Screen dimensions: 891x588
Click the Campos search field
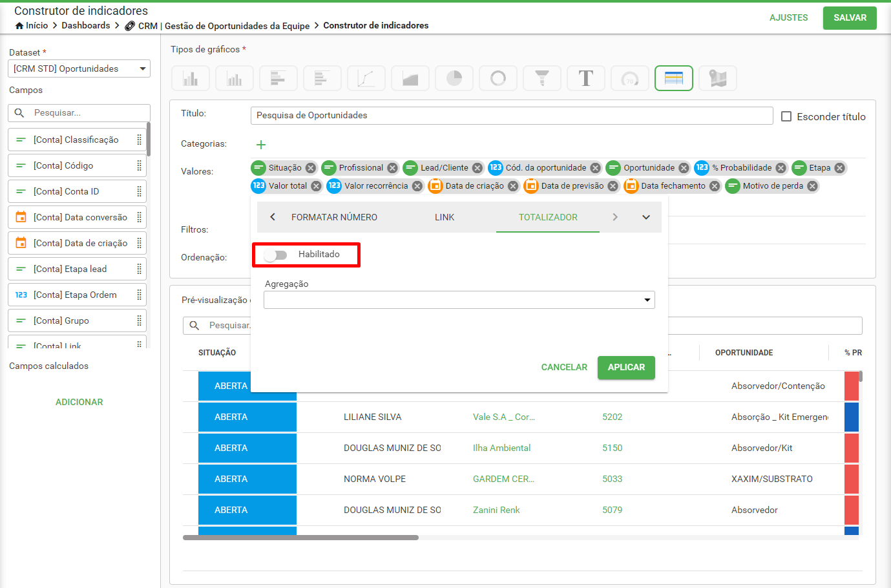(79, 112)
